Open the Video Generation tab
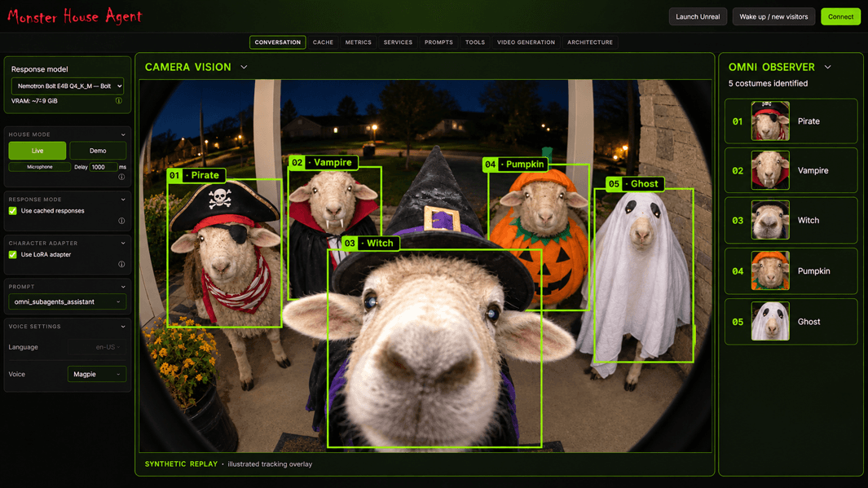868x488 pixels. pos(526,42)
